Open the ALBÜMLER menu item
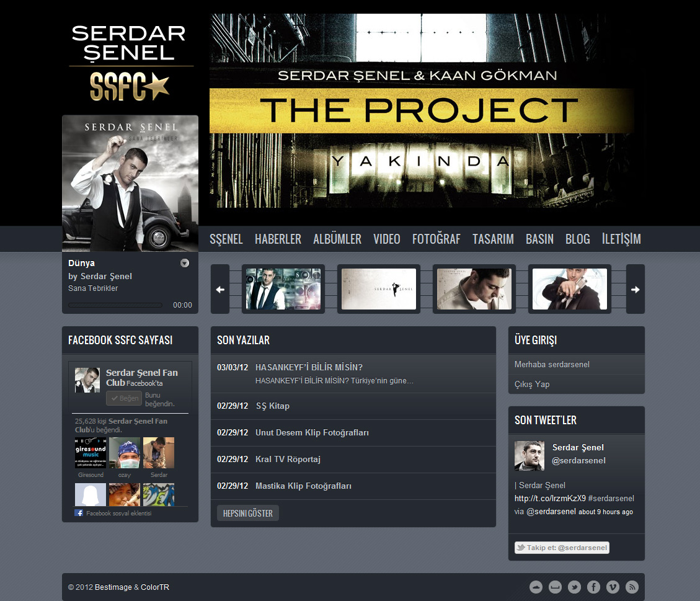This screenshot has height=601, width=700. (337, 239)
